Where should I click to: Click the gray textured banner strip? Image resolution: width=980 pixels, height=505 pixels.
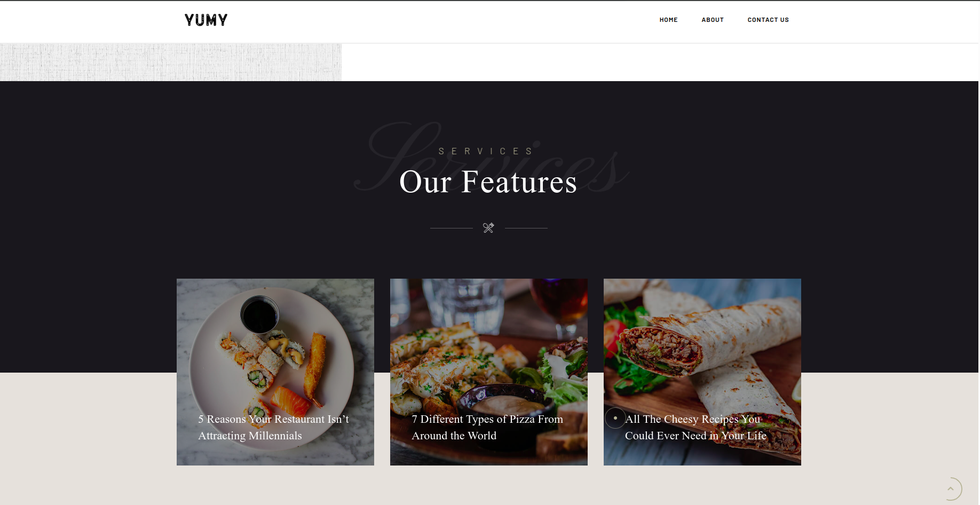[171, 62]
